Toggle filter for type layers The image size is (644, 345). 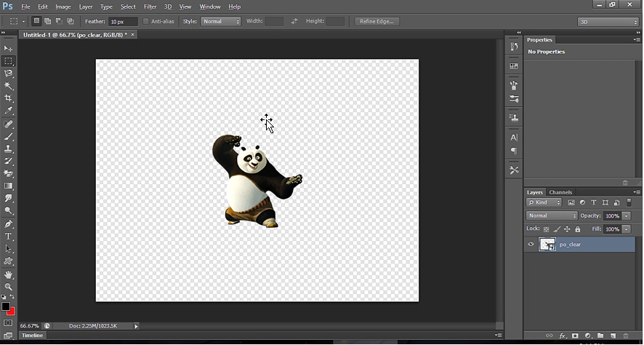[x=593, y=202]
